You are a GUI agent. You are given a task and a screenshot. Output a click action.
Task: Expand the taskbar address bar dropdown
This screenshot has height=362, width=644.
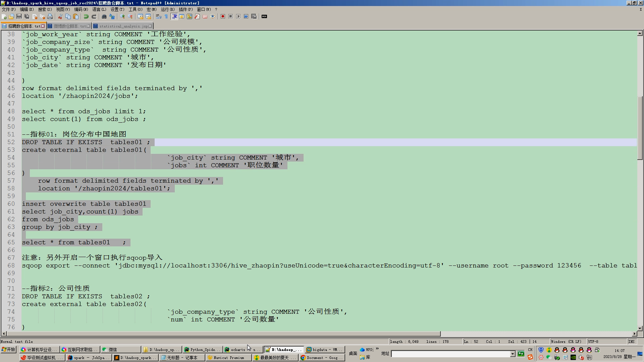(513, 354)
